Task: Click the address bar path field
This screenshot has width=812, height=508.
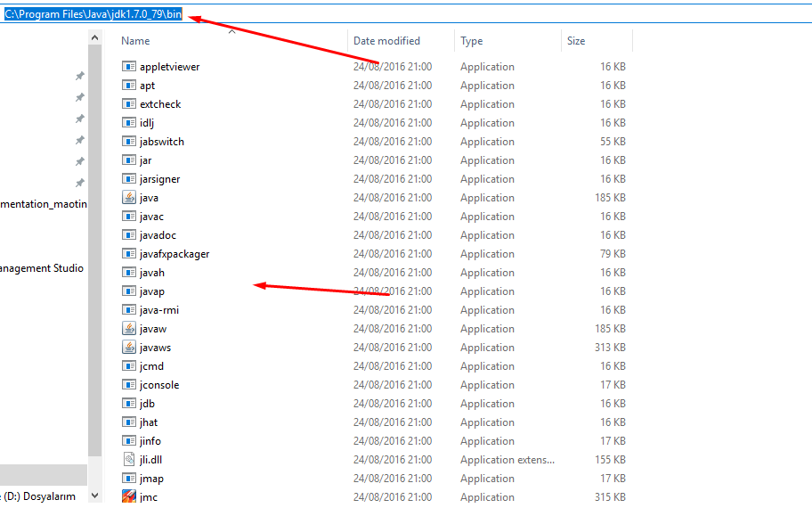Action: pyautogui.click(x=406, y=14)
